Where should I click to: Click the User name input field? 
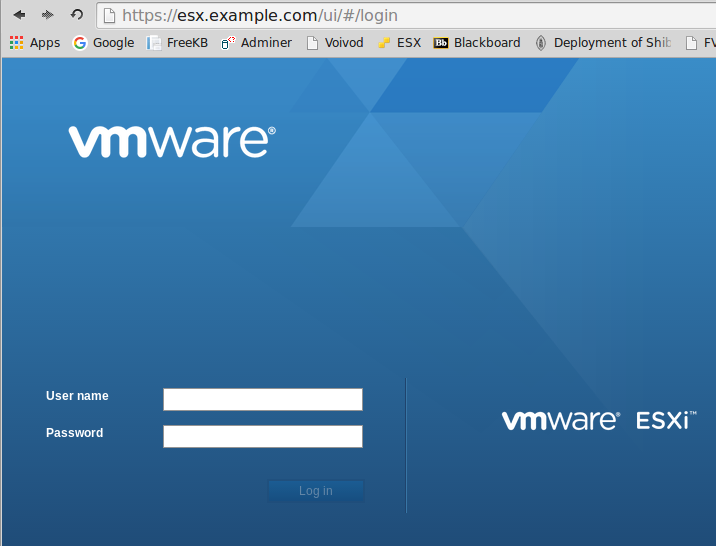[263, 399]
